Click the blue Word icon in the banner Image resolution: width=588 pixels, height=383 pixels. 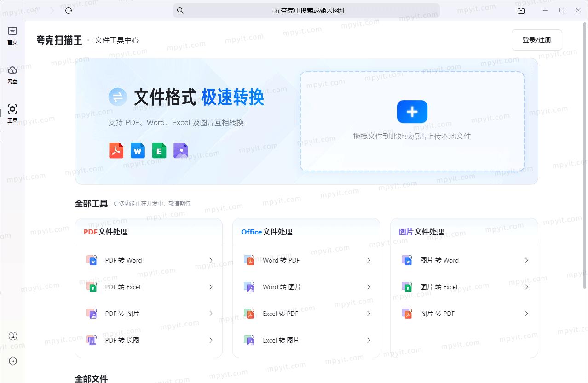[x=138, y=150]
